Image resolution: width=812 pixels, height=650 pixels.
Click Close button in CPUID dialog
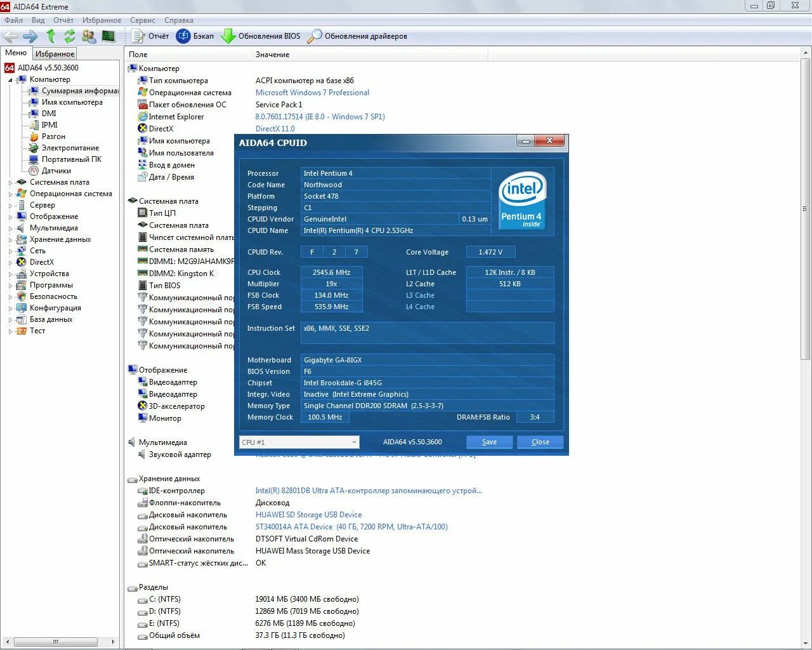pyautogui.click(x=540, y=442)
